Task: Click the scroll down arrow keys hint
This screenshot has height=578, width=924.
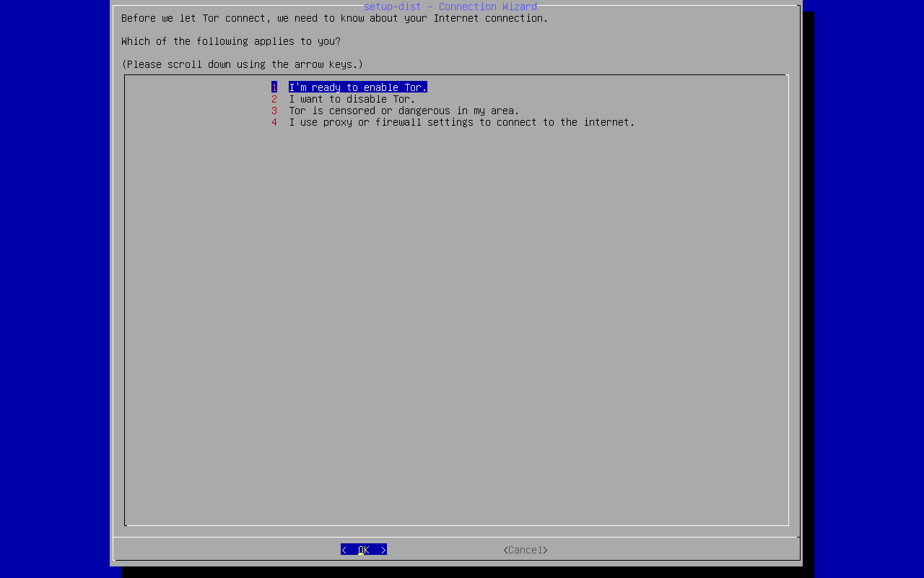Action: click(242, 64)
